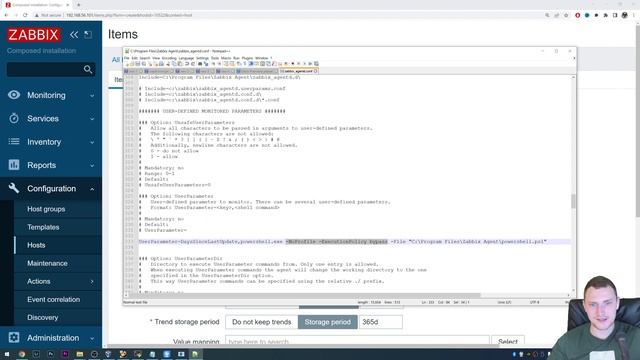Open File Explorer from the taskbar

click(80, 354)
